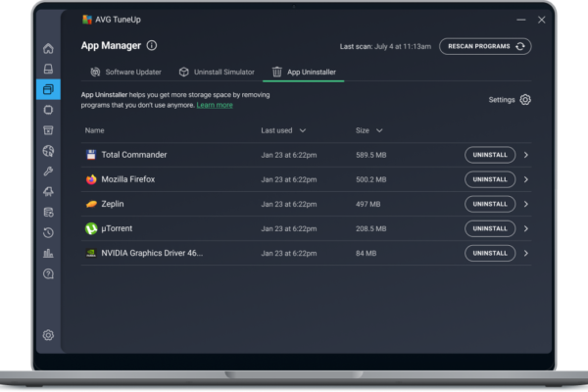Click the wrench tool icon in sidebar
This screenshot has width=588, height=392.
48,171
